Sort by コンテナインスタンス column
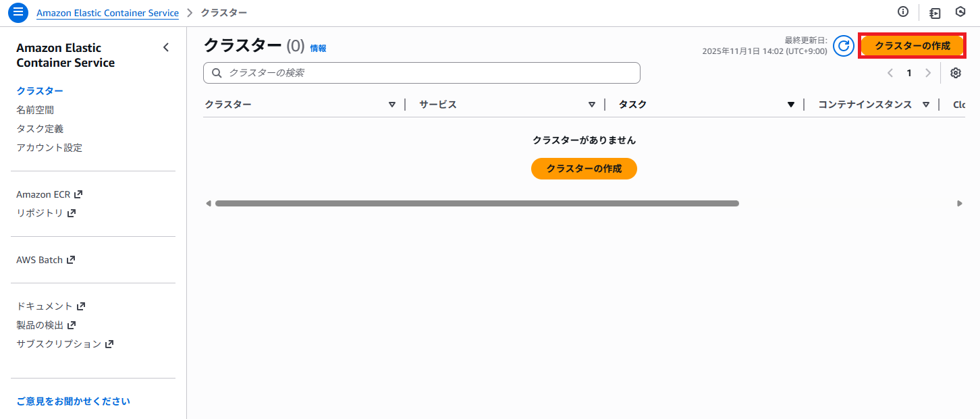 926,105
